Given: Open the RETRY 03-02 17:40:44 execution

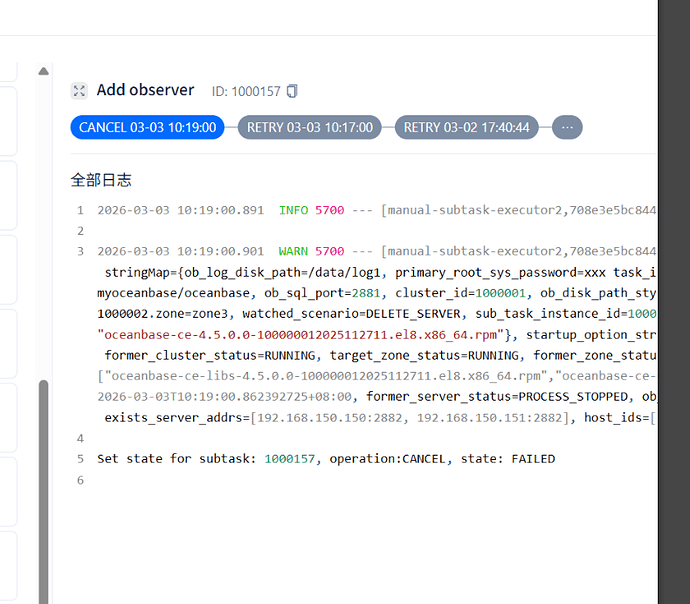Looking at the screenshot, I should click(x=467, y=128).
